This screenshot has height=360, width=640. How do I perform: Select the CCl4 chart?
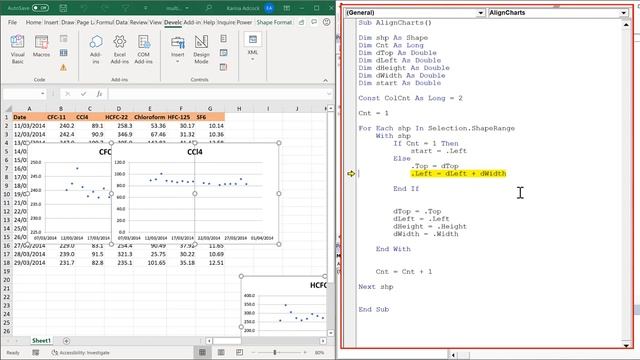(195, 193)
